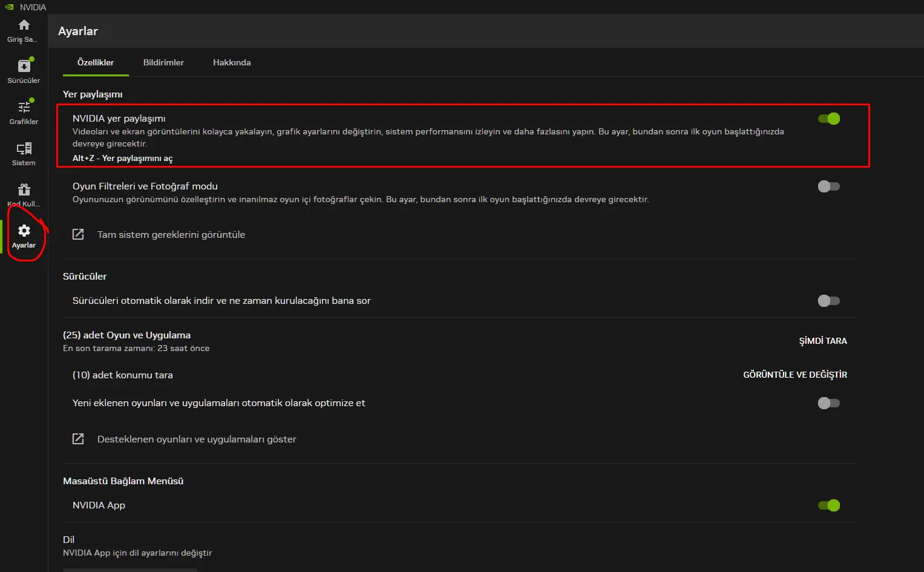Viewport: 924px width, 572px height.
Task: Select the Sistem icon in the sidebar
Action: (24, 148)
